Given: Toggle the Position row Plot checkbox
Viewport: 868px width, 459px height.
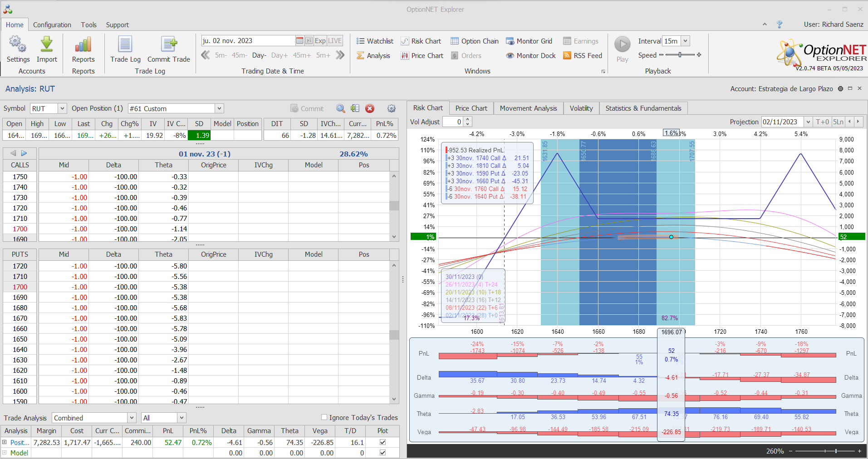Looking at the screenshot, I should click(383, 442).
